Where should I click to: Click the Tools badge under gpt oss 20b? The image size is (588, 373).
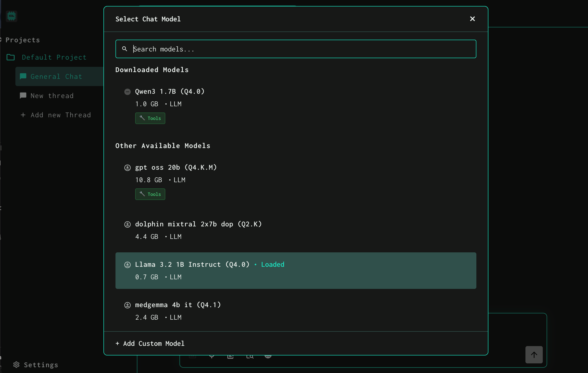point(150,194)
